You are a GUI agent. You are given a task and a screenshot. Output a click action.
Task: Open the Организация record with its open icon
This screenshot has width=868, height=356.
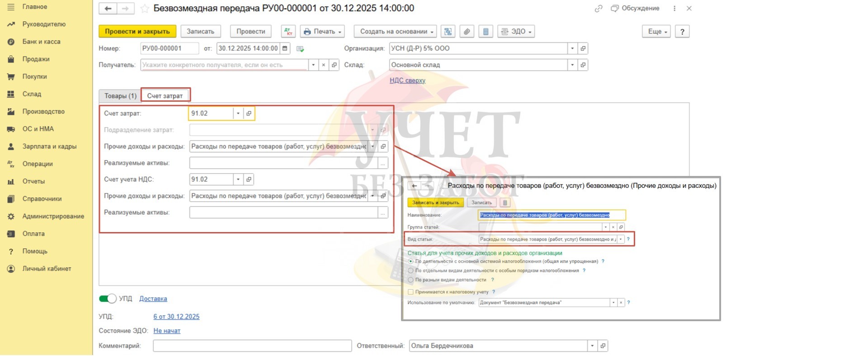tap(583, 48)
